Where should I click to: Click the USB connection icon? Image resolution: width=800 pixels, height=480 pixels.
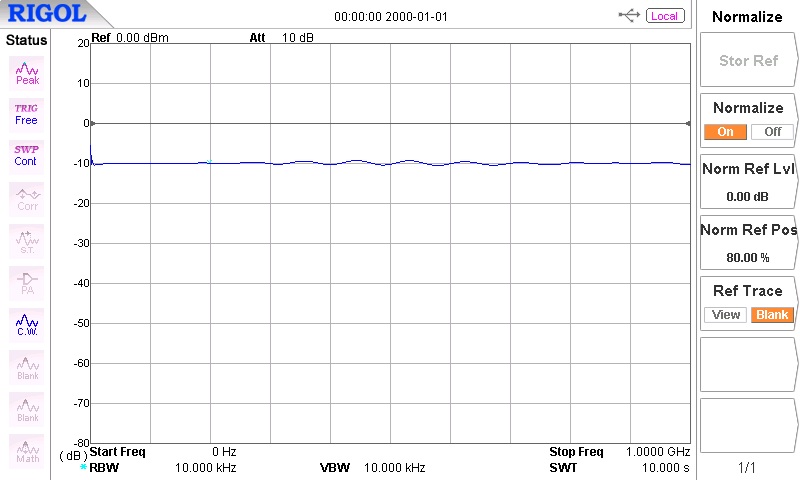coord(630,16)
